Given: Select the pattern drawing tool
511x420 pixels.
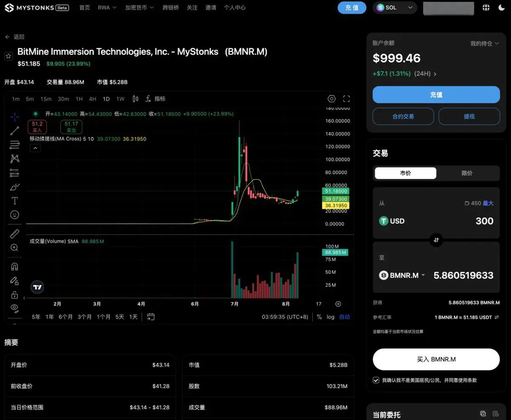Looking at the screenshot, I should pyautogui.click(x=14, y=159).
